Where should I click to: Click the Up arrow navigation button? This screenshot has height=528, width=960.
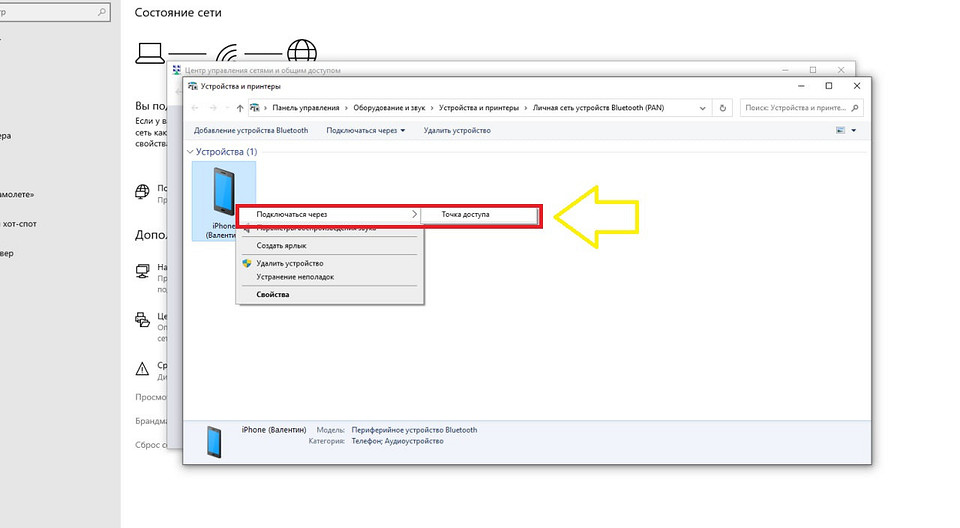[x=239, y=108]
